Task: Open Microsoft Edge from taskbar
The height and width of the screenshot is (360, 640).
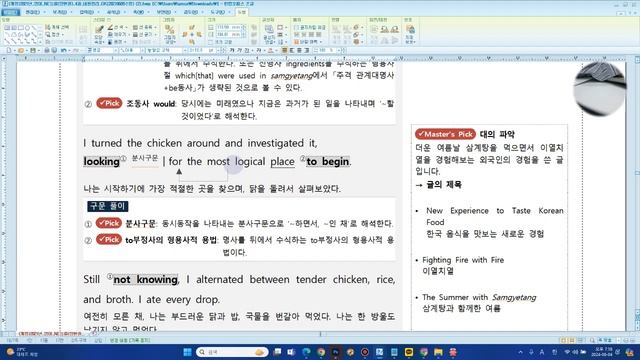Action: (x=306, y=352)
